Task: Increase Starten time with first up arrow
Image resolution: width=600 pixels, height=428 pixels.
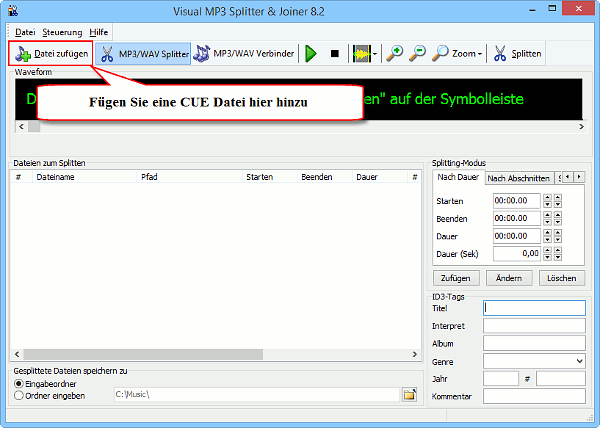Action: (548, 197)
